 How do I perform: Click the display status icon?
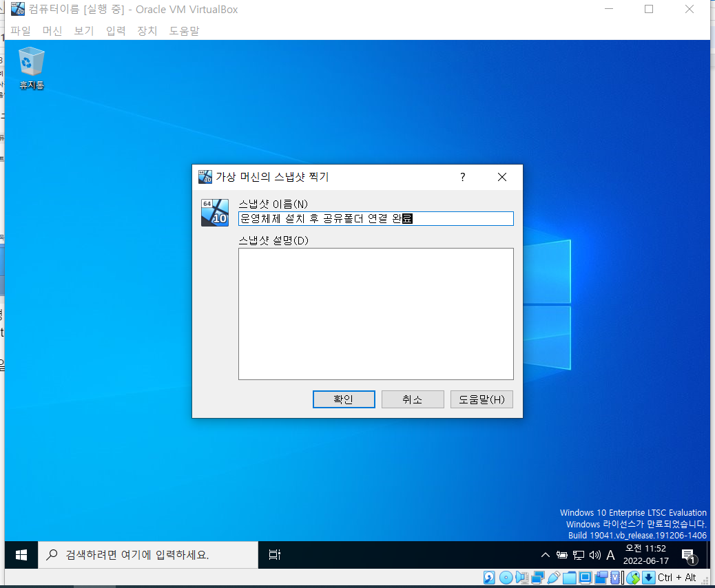pyautogui.click(x=585, y=578)
